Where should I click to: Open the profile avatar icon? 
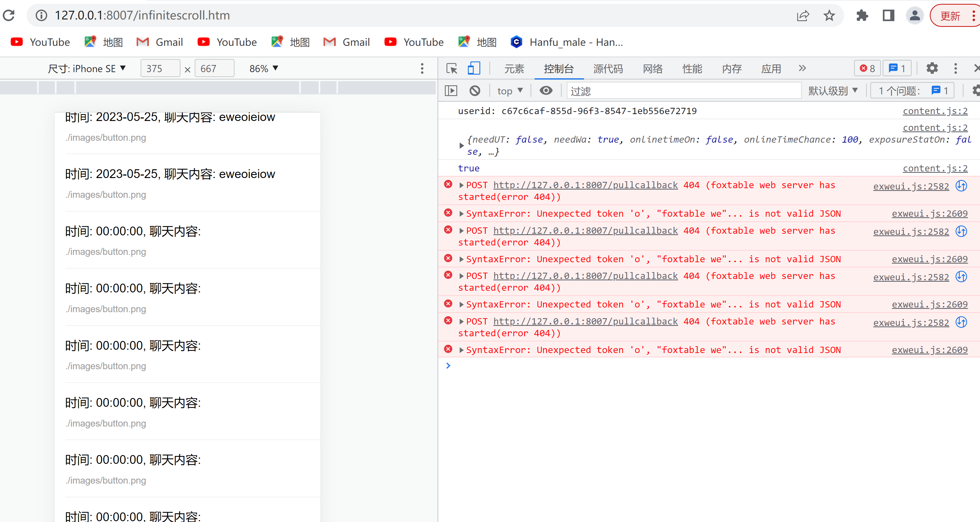[x=915, y=16]
